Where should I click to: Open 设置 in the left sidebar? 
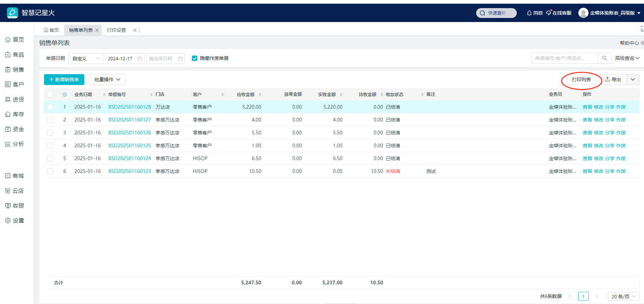click(x=15, y=220)
